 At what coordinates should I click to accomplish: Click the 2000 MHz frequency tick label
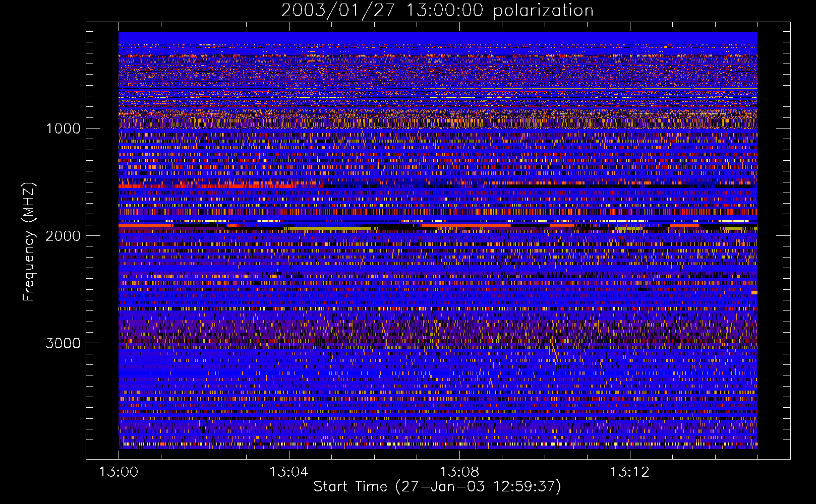click(x=64, y=236)
